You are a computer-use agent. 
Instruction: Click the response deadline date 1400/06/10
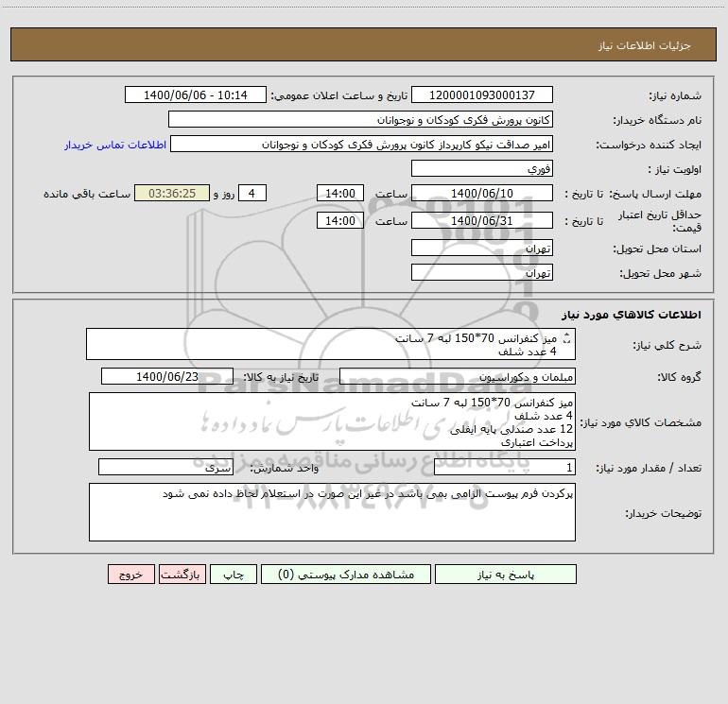click(x=482, y=193)
